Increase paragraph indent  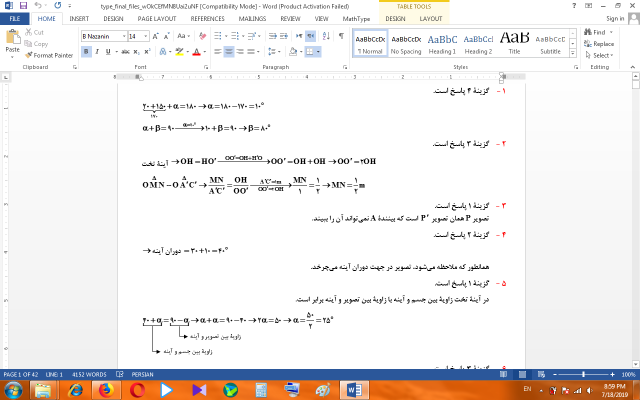click(x=284, y=36)
